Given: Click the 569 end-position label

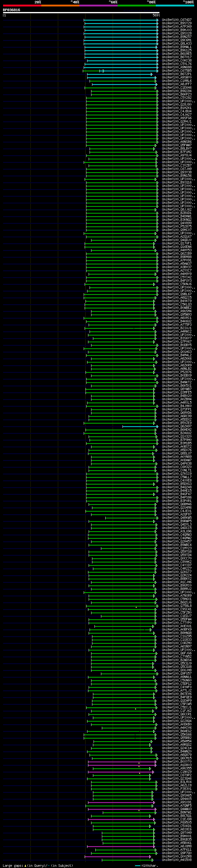Looking at the screenshot, I should (155, 15).
